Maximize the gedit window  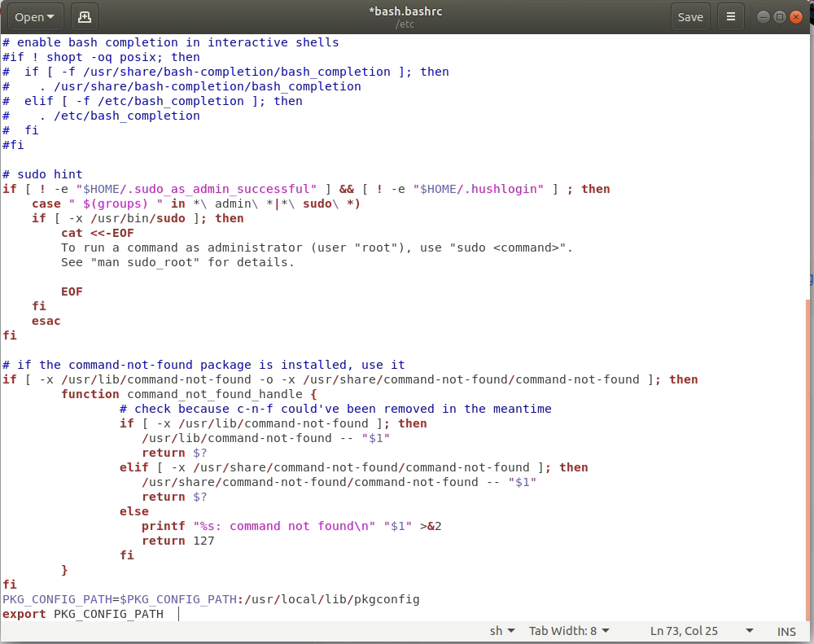781,15
